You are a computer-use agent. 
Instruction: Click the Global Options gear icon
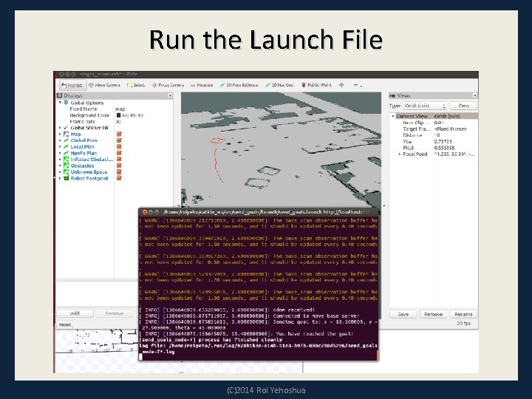click(66, 103)
